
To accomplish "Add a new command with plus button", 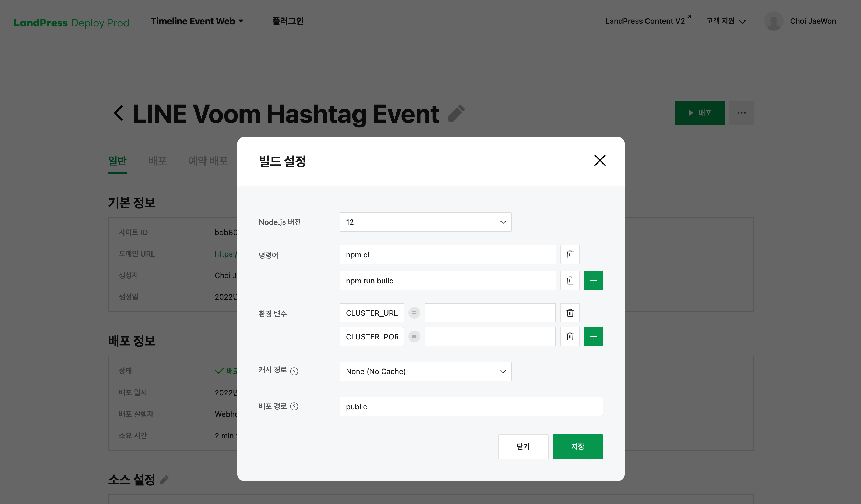I will [594, 281].
